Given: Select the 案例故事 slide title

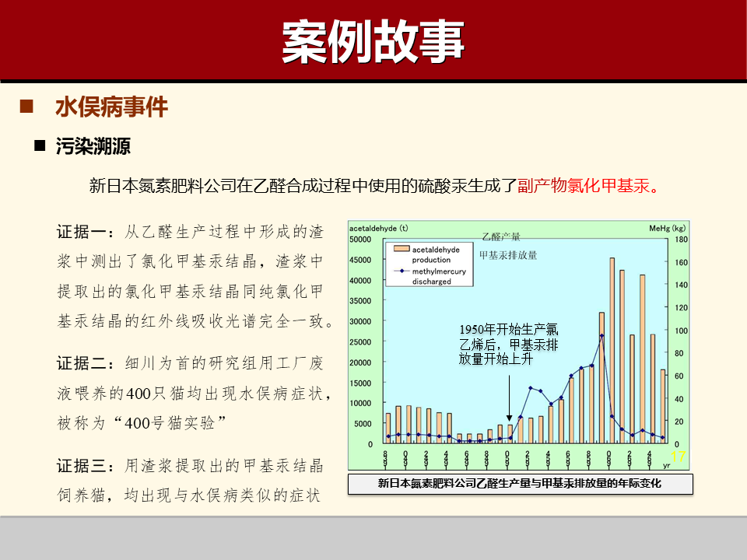Looking at the screenshot, I should [x=373, y=40].
